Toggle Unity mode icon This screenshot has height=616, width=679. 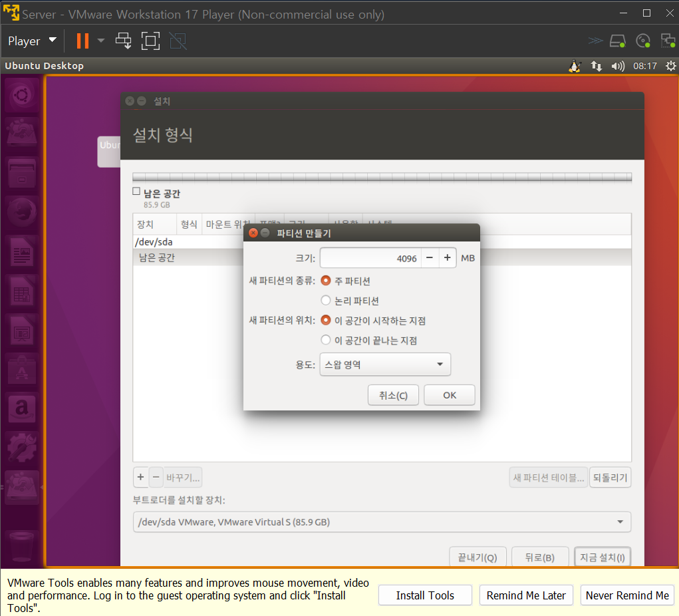point(178,41)
